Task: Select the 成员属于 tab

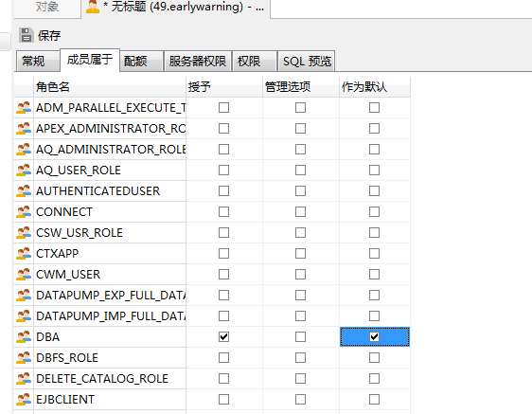Action: [x=90, y=60]
